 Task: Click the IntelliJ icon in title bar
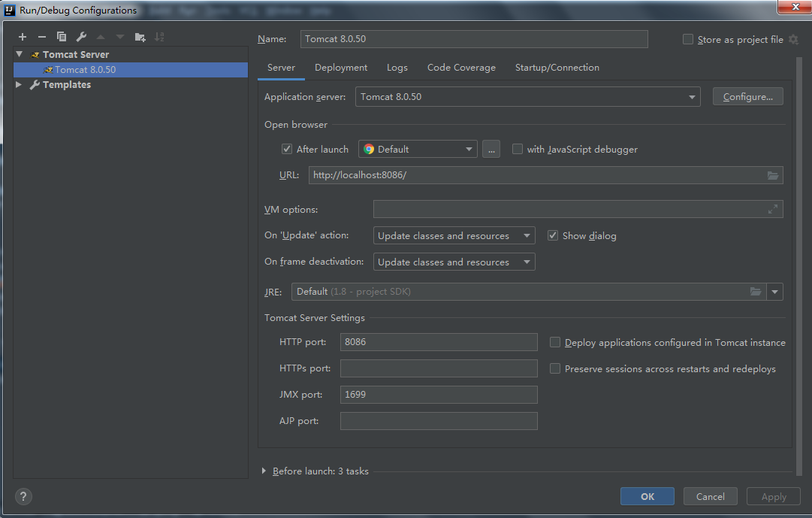(x=10, y=11)
